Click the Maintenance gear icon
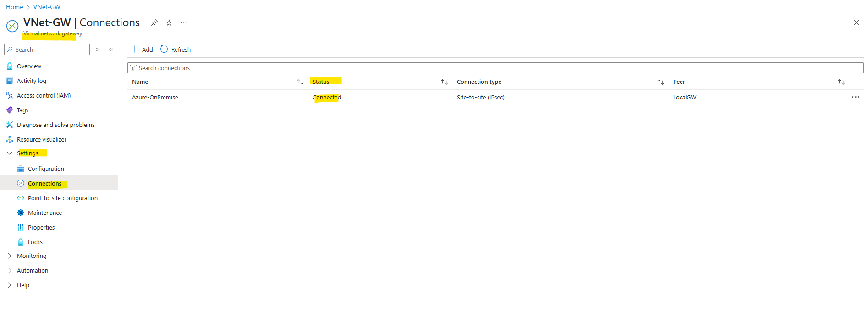The image size is (868, 317). [21, 213]
